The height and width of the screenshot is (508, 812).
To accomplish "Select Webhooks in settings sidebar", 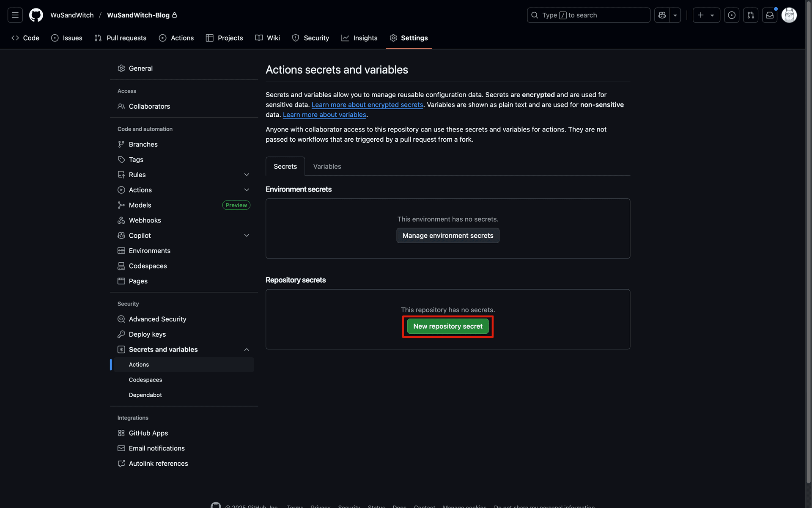I will point(145,220).
